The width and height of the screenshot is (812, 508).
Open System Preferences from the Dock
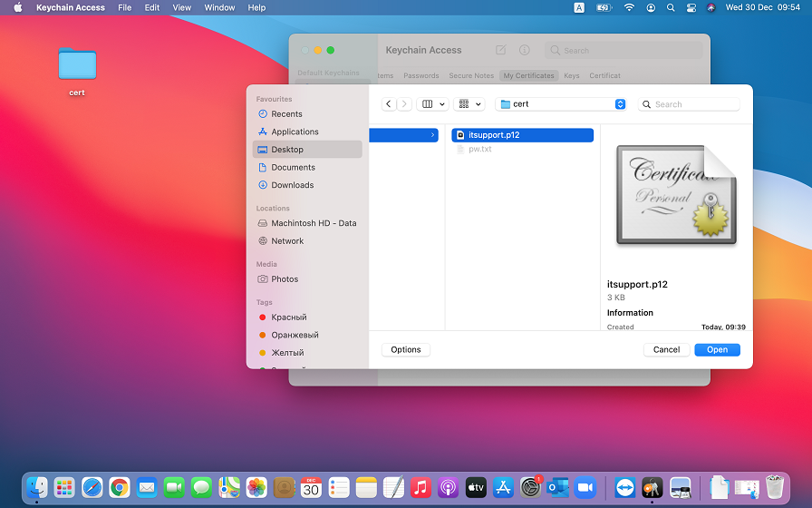point(530,487)
